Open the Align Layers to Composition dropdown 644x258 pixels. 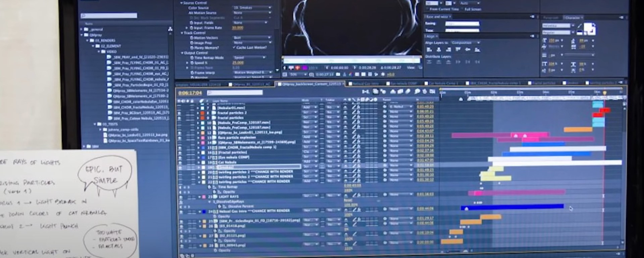(x=465, y=43)
